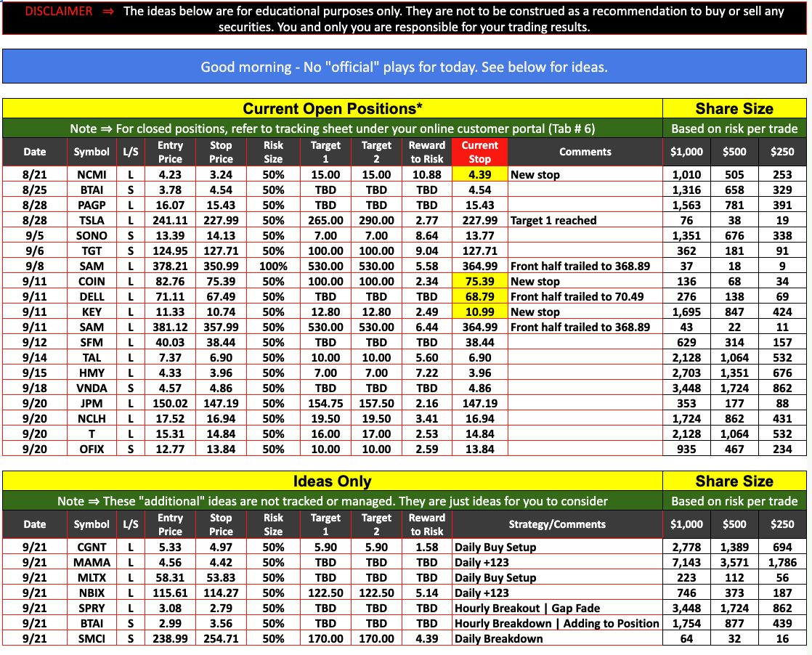Click the TGT symbol cell
Viewport: 812px width, 655px height.
pyautogui.click(x=92, y=251)
